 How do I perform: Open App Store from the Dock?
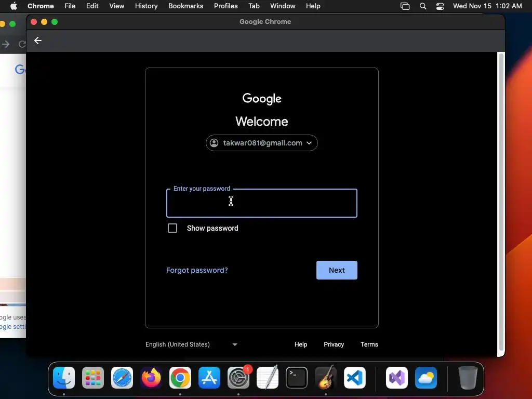tap(209, 378)
